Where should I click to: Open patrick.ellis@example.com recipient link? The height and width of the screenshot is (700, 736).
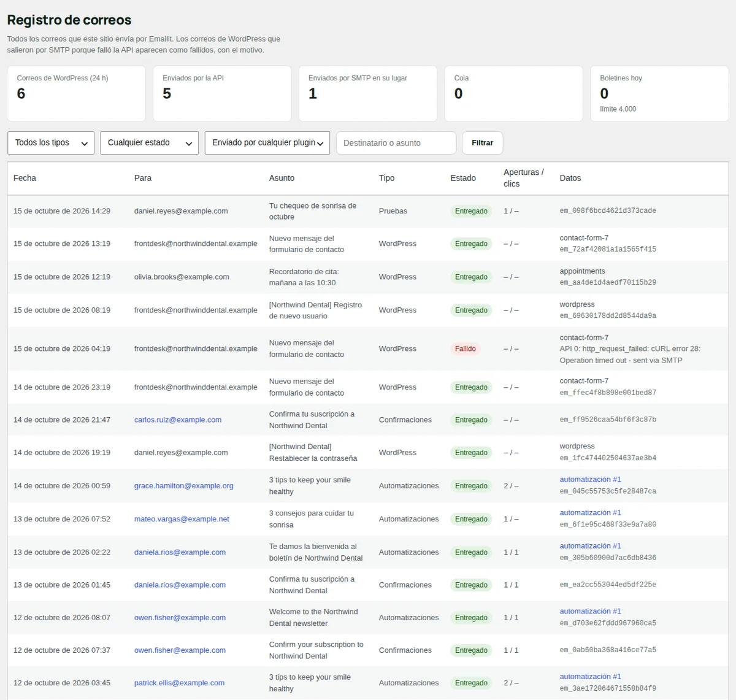[179, 683]
